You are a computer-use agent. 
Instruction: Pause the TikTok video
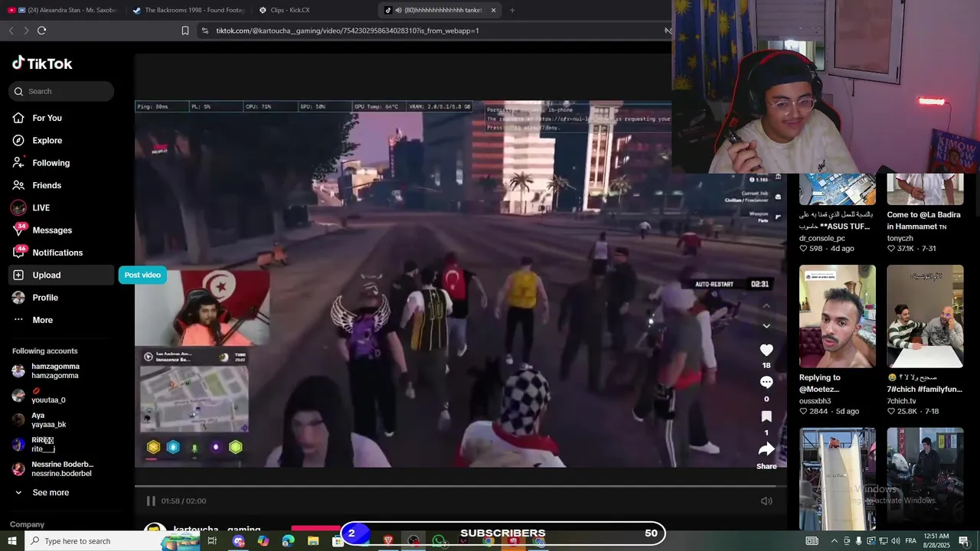pyautogui.click(x=151, y=500)
